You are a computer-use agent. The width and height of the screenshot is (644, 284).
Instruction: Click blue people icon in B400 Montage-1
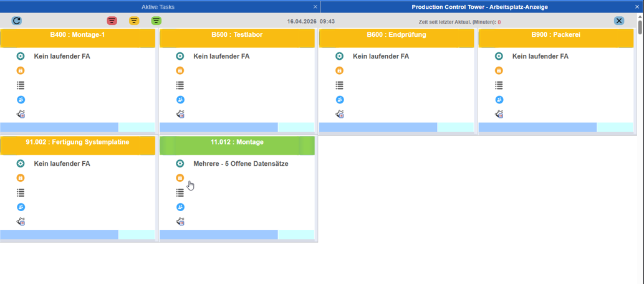21,100
